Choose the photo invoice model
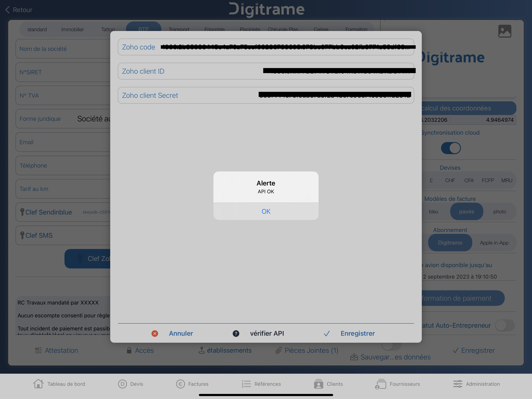This screenshot has width=532, height=399. [x=499, y=212]
